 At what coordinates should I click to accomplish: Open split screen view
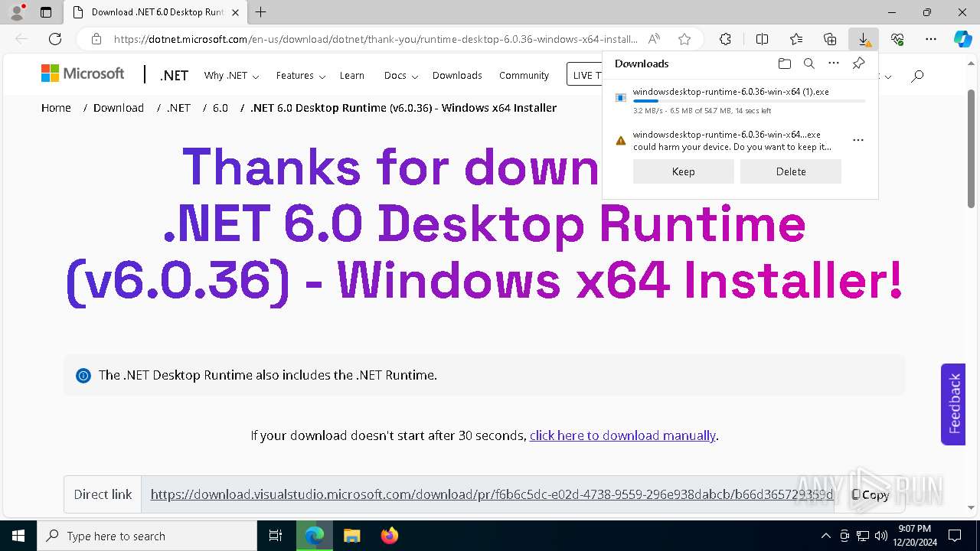[x=762, y=39]
